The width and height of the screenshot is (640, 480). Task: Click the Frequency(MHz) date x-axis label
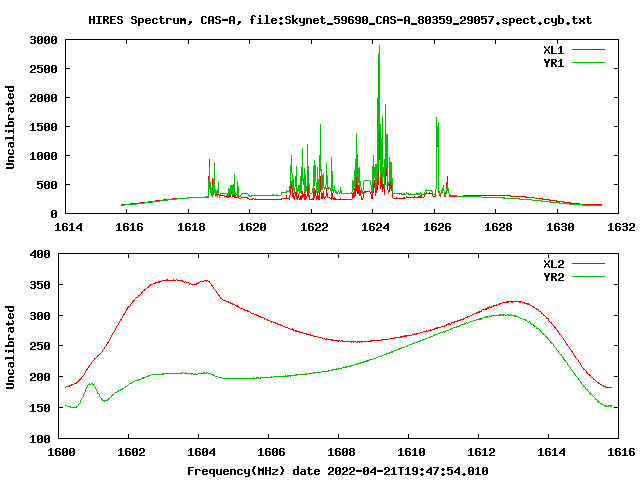click(x=338, y=471)
